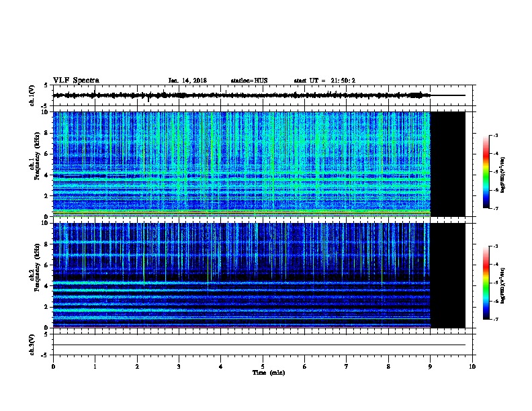Click the "10" frequency tick of ch.2 spectrogram
This screenshot has width=532, height=411.
[45, 223]
